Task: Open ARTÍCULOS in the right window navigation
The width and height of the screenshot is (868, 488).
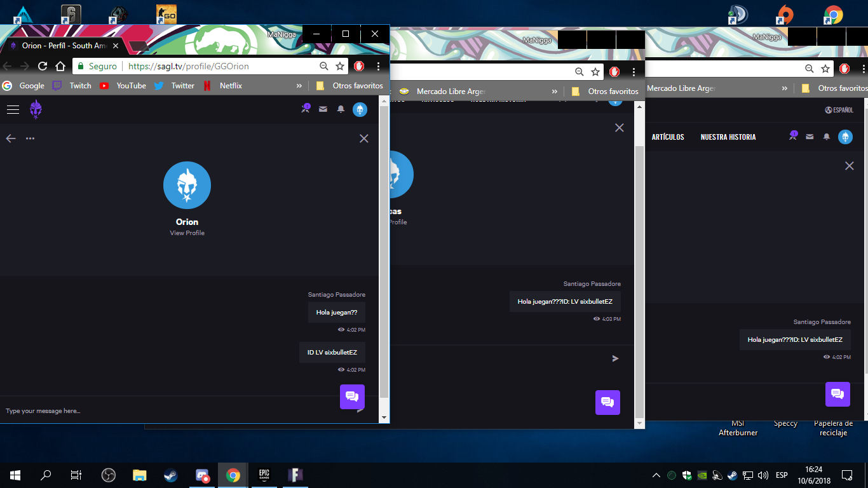Action: click(x=668, y=137)
